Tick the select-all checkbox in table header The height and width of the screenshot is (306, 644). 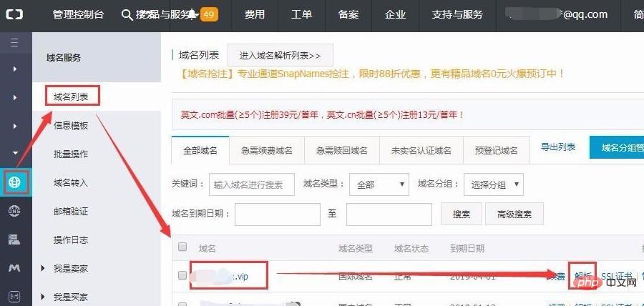coord(182,247)
